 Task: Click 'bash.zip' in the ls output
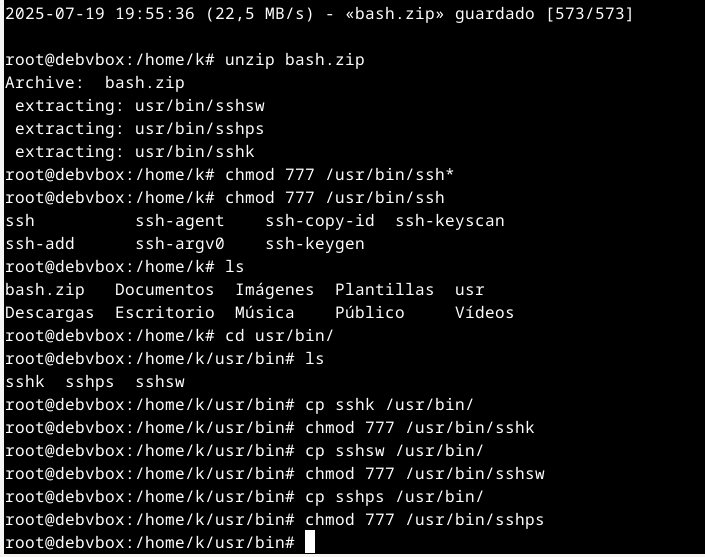tap(45, 290)
